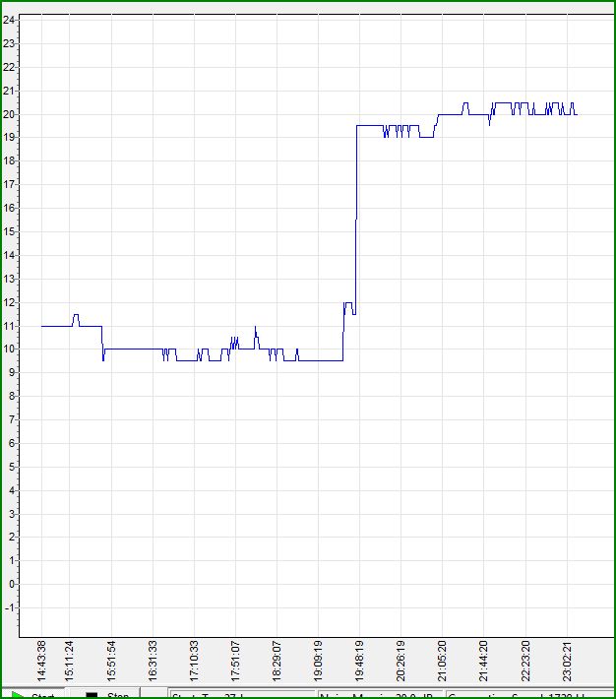Click the 19:09:19 time axis label
This screenshot has height=699, width=616.
318,661
